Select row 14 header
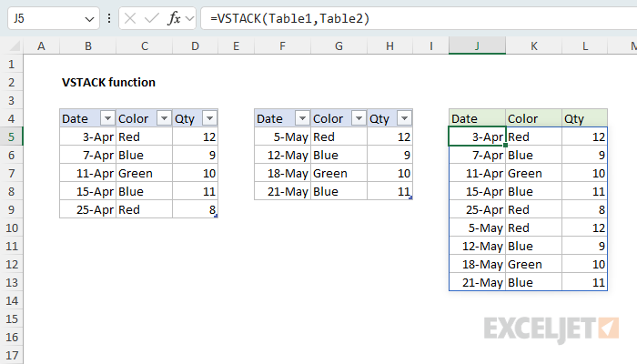This screenshot has width=637, height=364. point(11,300)
